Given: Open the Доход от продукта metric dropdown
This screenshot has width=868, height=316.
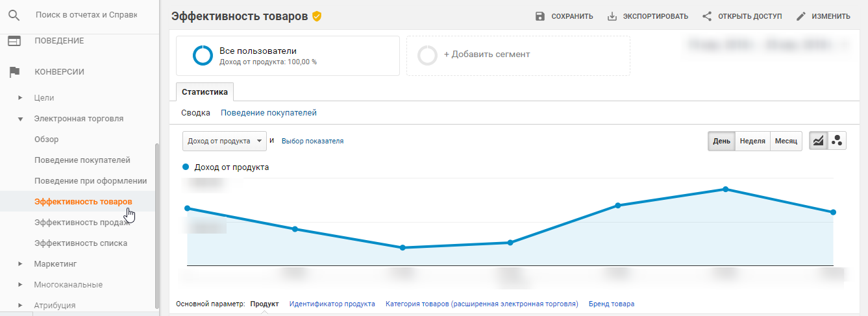Looking at the screenshot, I should click(x=225, y=141).
